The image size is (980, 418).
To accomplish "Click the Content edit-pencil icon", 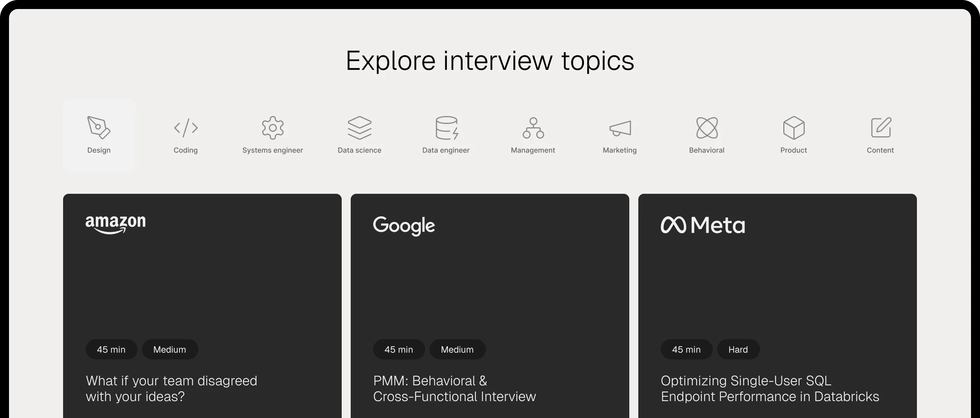I will [x=881, y=127].
